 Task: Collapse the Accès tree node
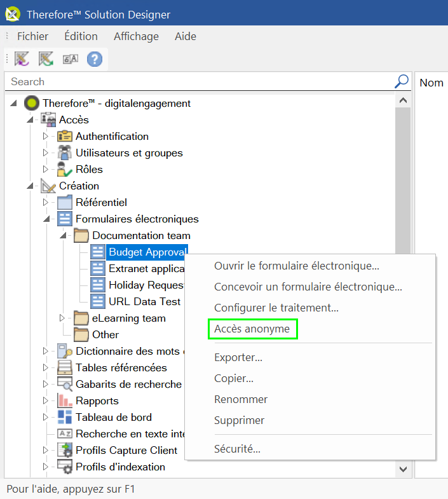click(x=30, y=120)
